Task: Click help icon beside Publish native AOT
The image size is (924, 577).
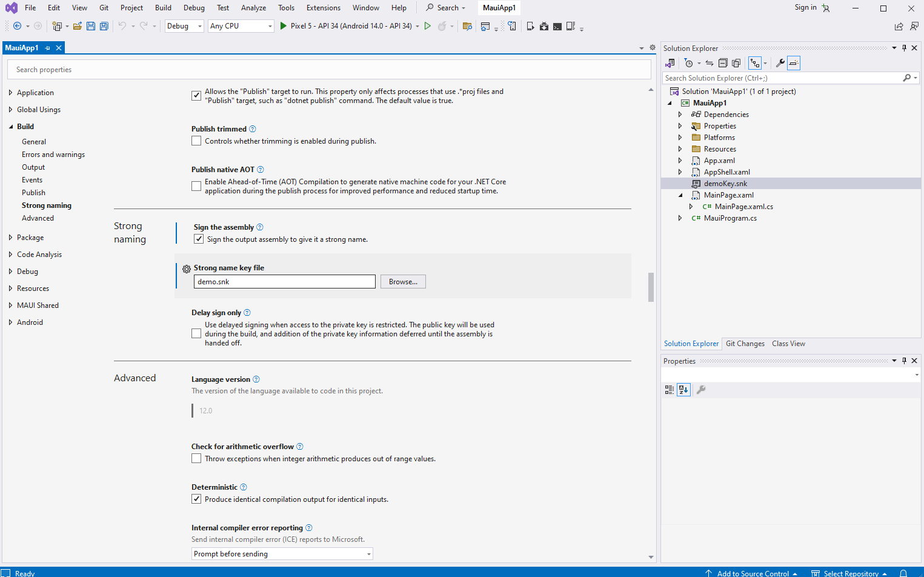Action: [x=261, y=170]
